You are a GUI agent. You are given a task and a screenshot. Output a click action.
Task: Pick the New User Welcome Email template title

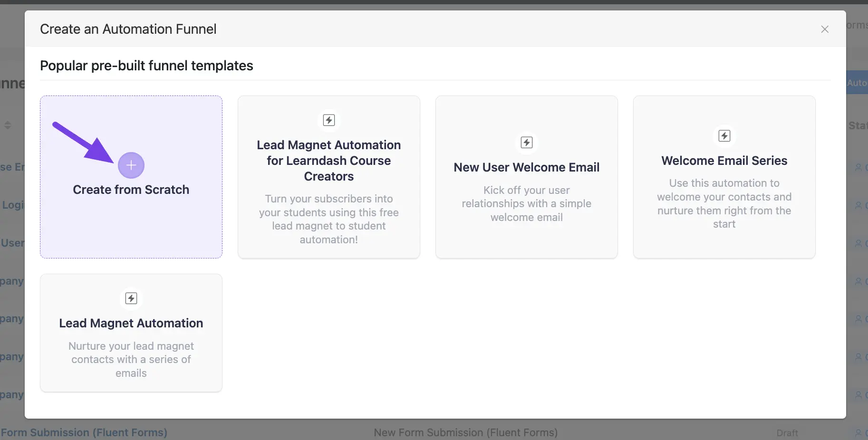coord(527,167)
